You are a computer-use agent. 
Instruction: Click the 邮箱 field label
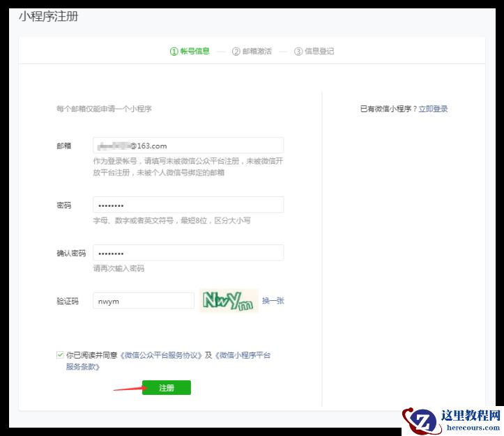tap(63, 146)
